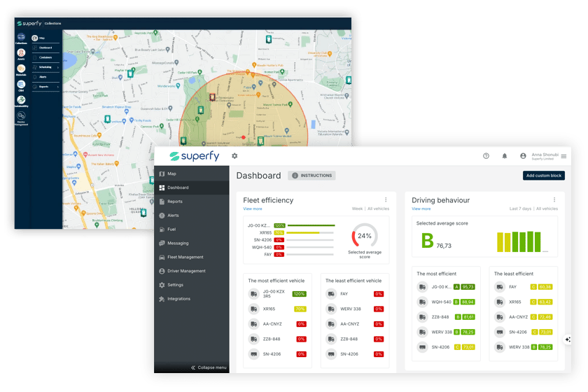This screenshot has height=392, width=588.
Task: Click the JG-00 KZ efficiency progress bar
Action: point(311,225)
